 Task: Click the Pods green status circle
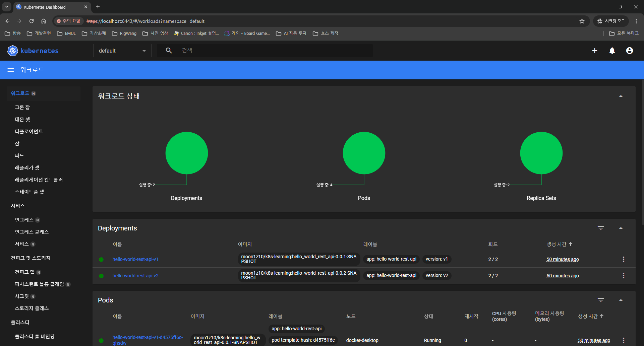(x=364, y=153)
